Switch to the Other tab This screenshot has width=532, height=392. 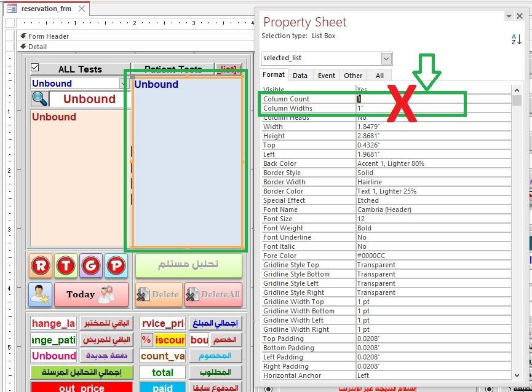pos(353,76)
